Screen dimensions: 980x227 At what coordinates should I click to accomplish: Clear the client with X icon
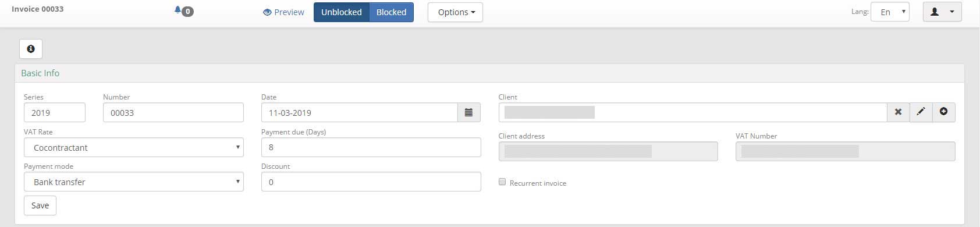pyautogui.click(x=898, y=112)
